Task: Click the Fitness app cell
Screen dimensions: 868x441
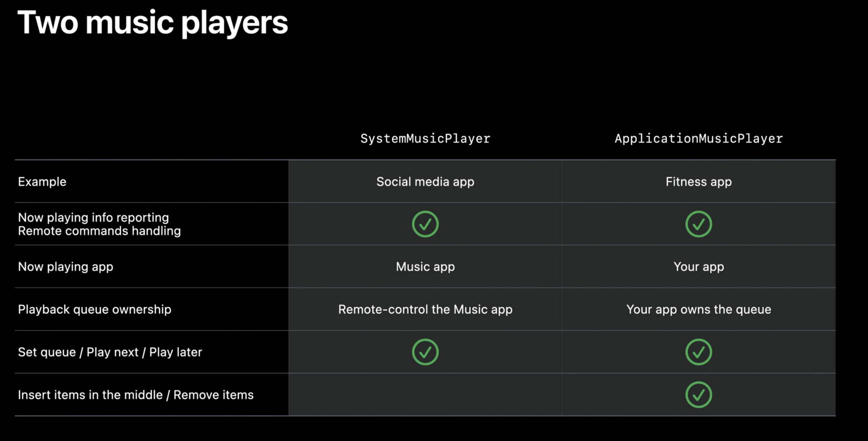Action: pyautogui.click(x=698, y=182)
